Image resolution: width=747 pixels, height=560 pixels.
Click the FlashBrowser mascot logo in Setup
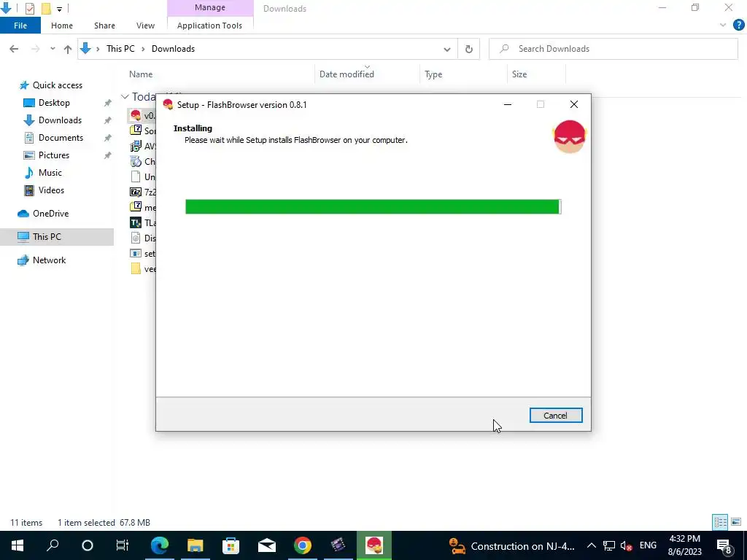tap(570, 136)
